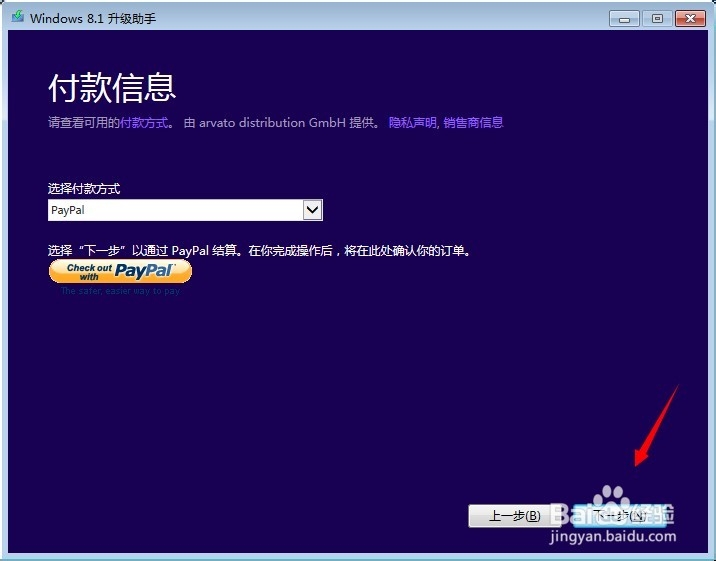Minimize the upgrade assistant window

624,19
